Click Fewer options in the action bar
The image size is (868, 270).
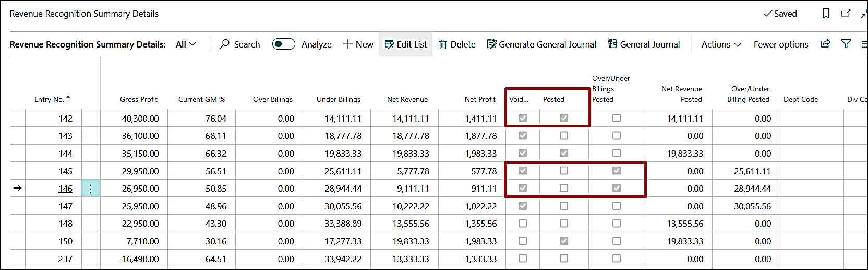pyautogui.click(x=780, y=44)
